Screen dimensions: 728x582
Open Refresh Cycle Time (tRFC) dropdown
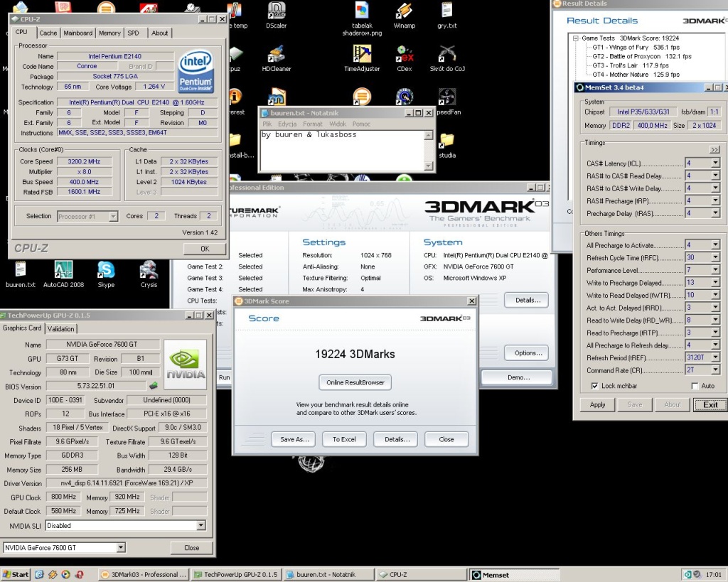tap(715, 257)
